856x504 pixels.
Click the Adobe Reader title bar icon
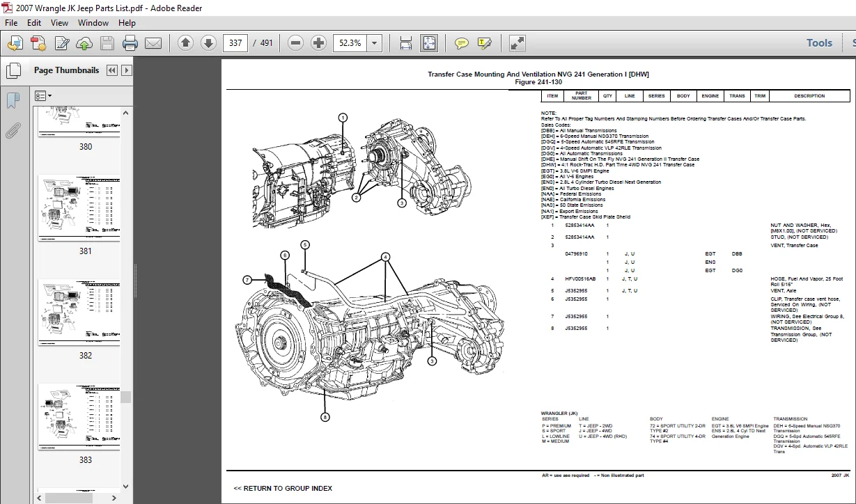click(x=8, y=8)
